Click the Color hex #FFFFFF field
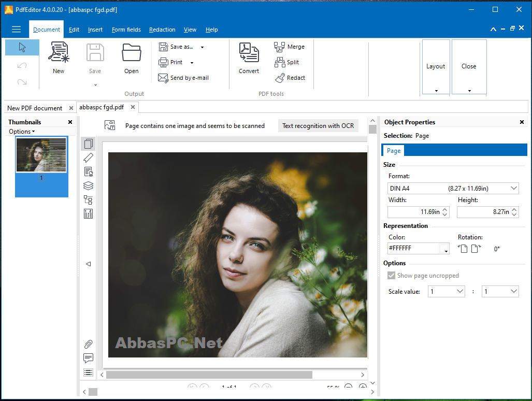This screenshot has height=401, width=532. click(413, 248)
